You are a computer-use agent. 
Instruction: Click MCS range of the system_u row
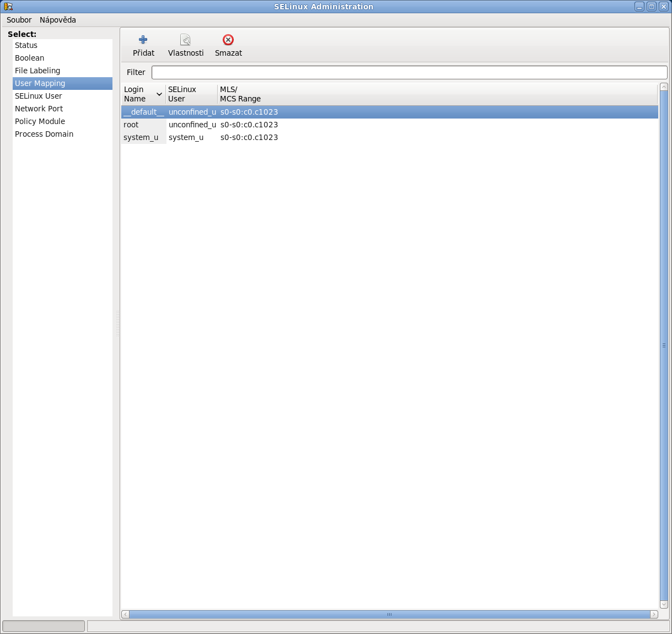pos(249,137)
